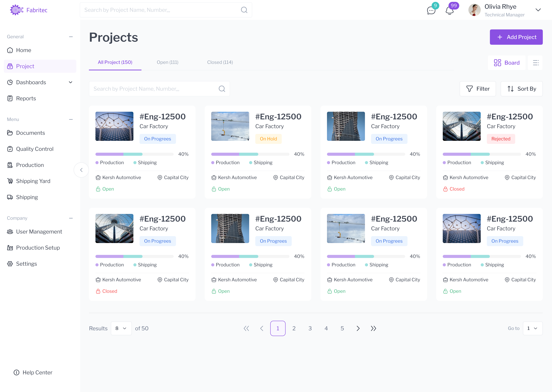
Task: Switch to the Open (111) tab
Action: [168, 62]
